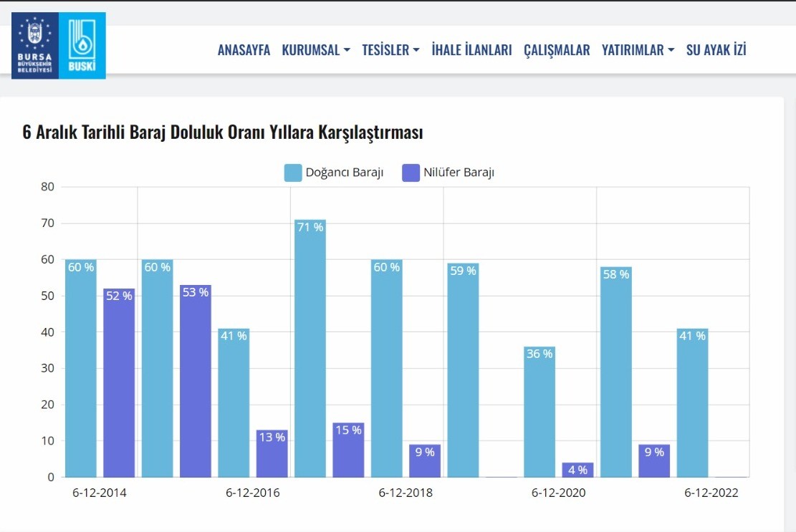Expand the TESİSLER dropdown menu
This screenshot has height=532, width=796.
(390, 50)
